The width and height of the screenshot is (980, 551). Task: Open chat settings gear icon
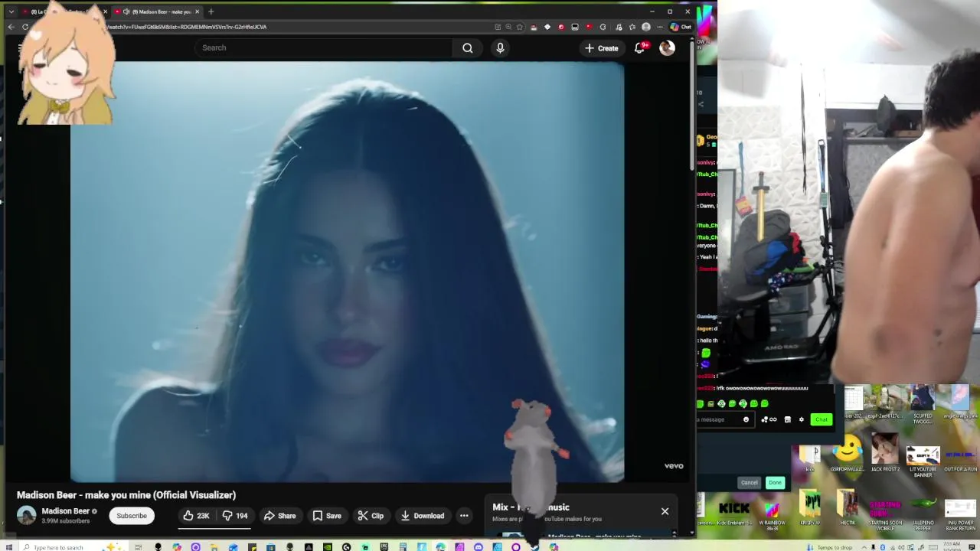point(802,419)
